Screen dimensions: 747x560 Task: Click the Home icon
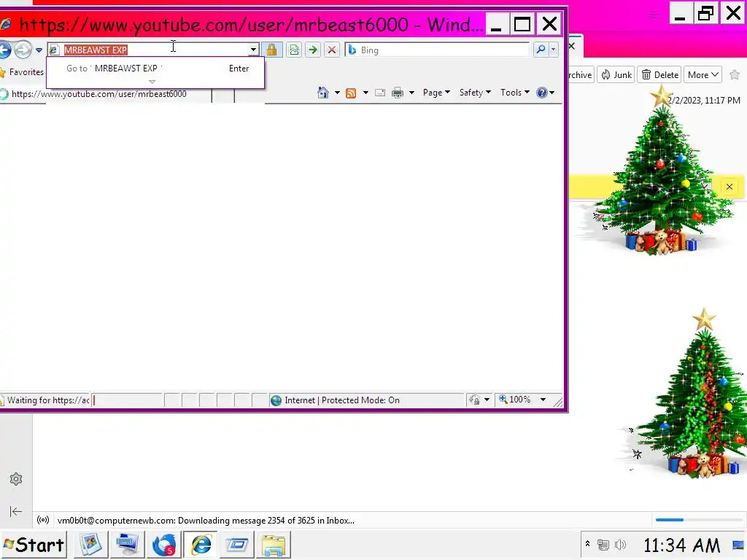[323, 93]
